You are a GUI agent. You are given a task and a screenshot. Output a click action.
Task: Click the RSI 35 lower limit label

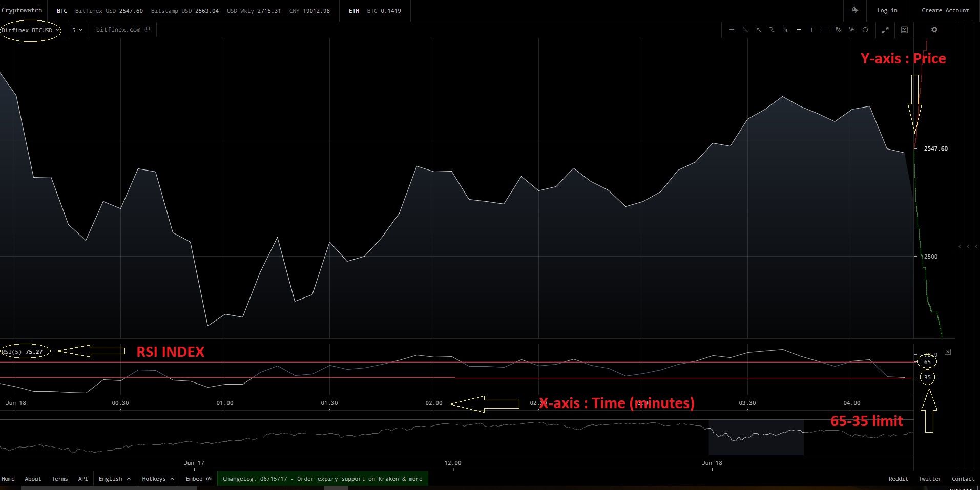point(927,377)
